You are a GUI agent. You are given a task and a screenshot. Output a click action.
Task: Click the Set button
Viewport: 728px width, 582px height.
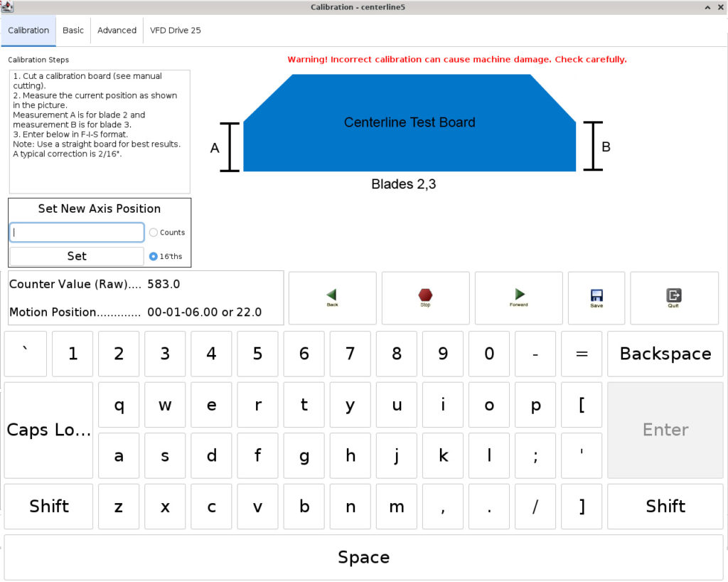77,256
